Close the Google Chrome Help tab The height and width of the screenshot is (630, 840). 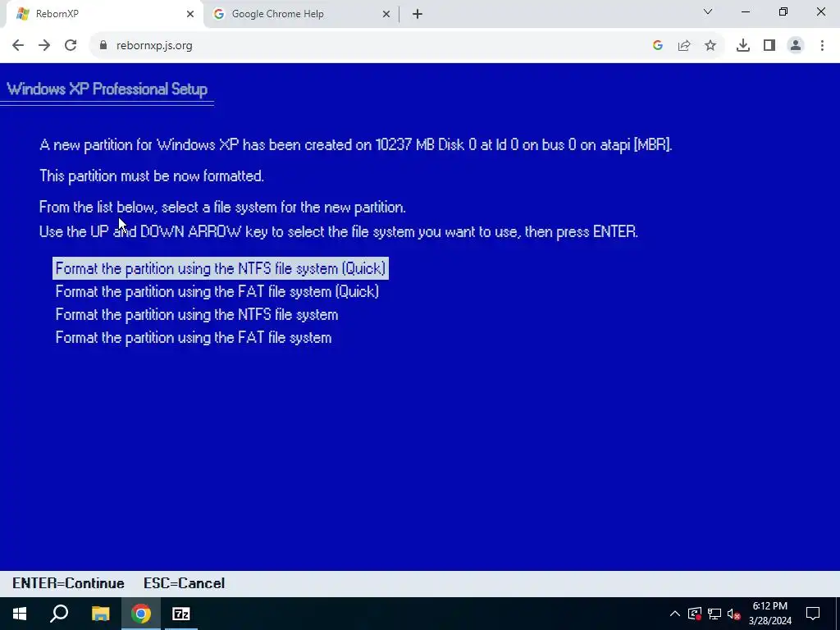pos(386,14)
